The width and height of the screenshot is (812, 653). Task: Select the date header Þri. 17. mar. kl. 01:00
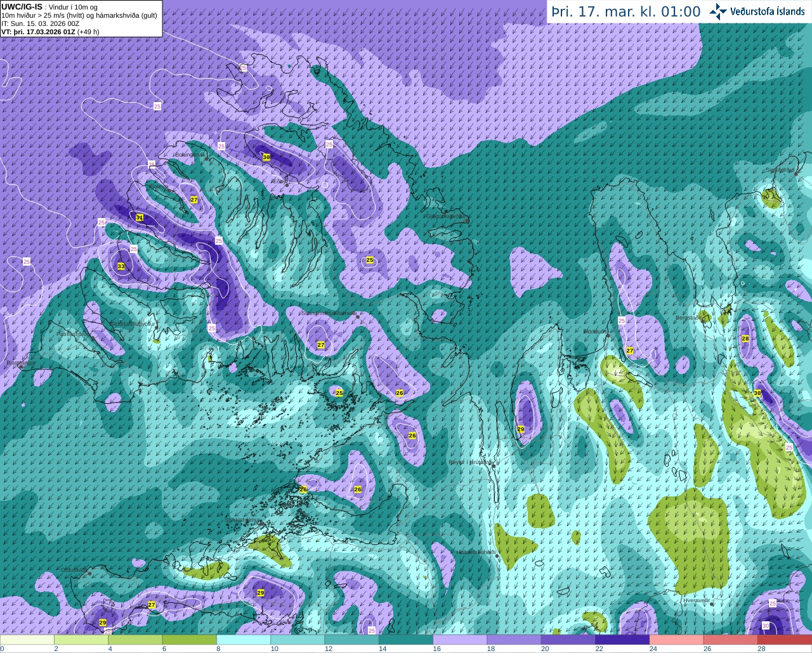point(626,11)
